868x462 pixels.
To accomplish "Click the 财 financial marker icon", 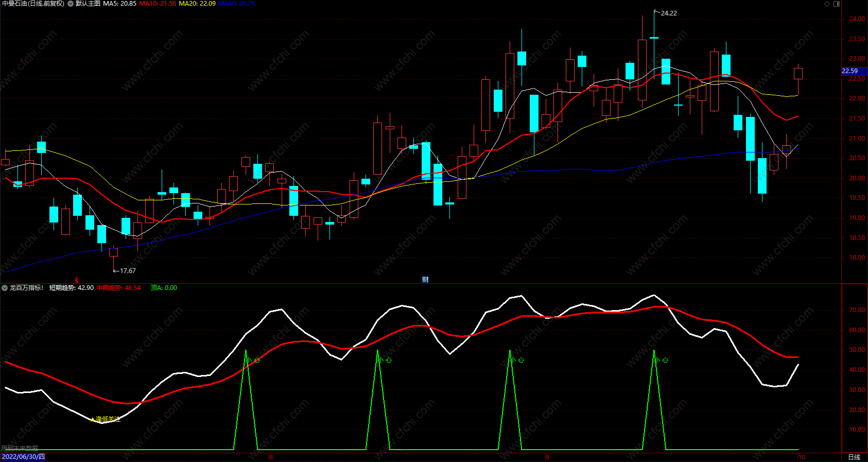I will click(425, 280).
